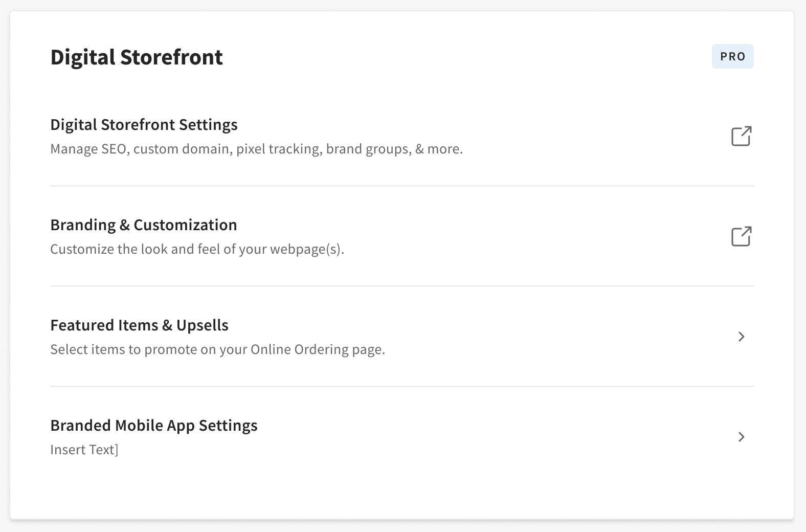806x532 pixels.
Task: Click the 'Manage SEO, custom domain' description
Action: tap(256, 149)
